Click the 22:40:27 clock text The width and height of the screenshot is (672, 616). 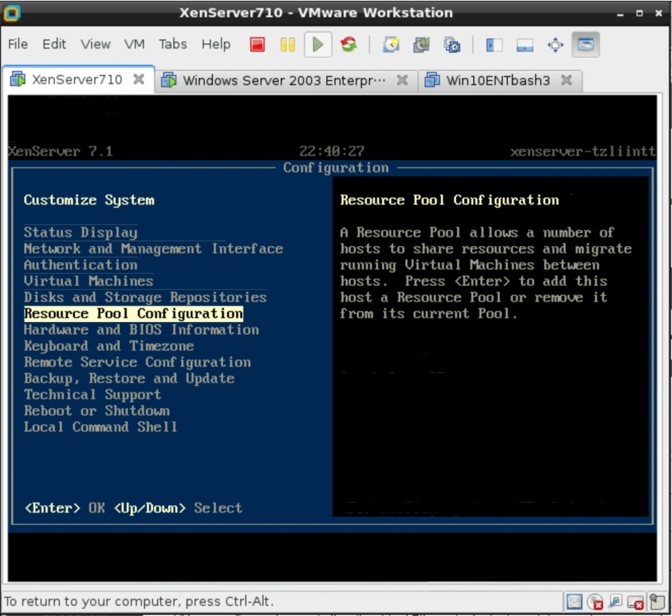pyautogui.click(x=331, y=152)
